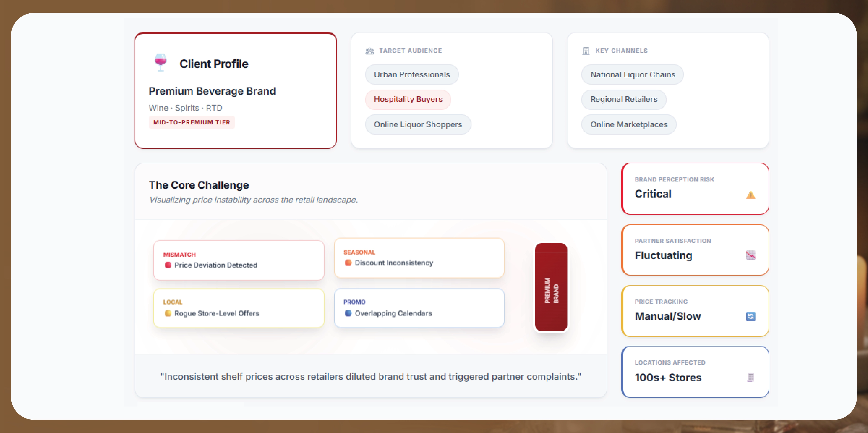
Task: Open the Seasonal Discount Inconsistency card
Action: (419, 258)
